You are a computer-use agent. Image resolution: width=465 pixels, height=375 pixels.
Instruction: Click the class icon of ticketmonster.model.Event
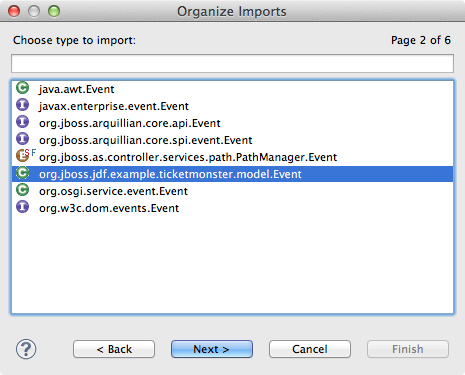pyautogui.click(x=23, y=173)
